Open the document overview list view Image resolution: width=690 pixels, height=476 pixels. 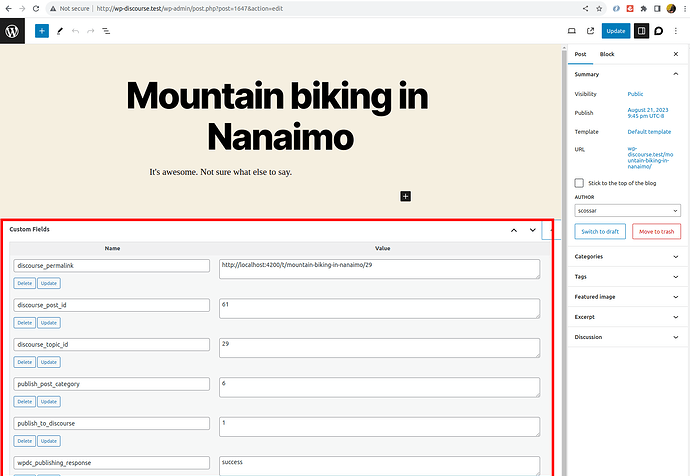106,31
